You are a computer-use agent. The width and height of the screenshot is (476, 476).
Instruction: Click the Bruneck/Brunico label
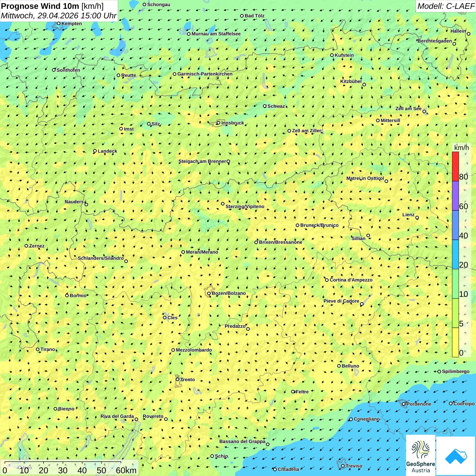coord(319,225)
